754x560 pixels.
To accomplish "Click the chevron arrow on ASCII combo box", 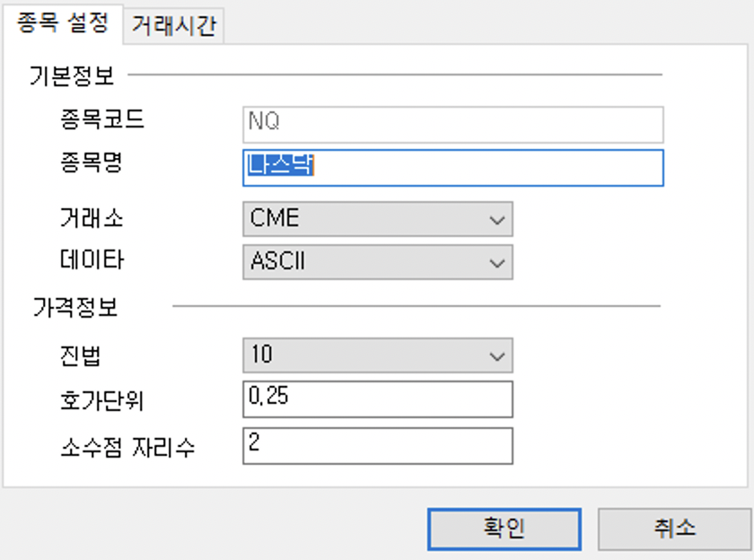I will click(496, 263).
